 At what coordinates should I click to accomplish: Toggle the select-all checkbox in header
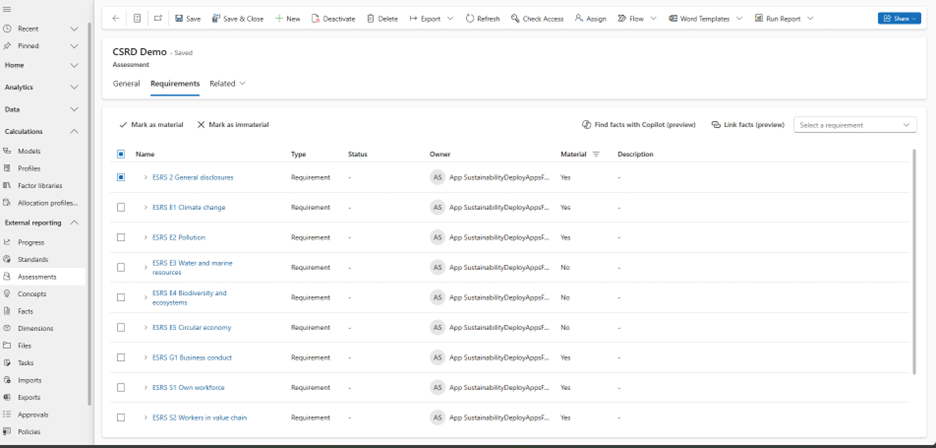click(x=121, y=154)
